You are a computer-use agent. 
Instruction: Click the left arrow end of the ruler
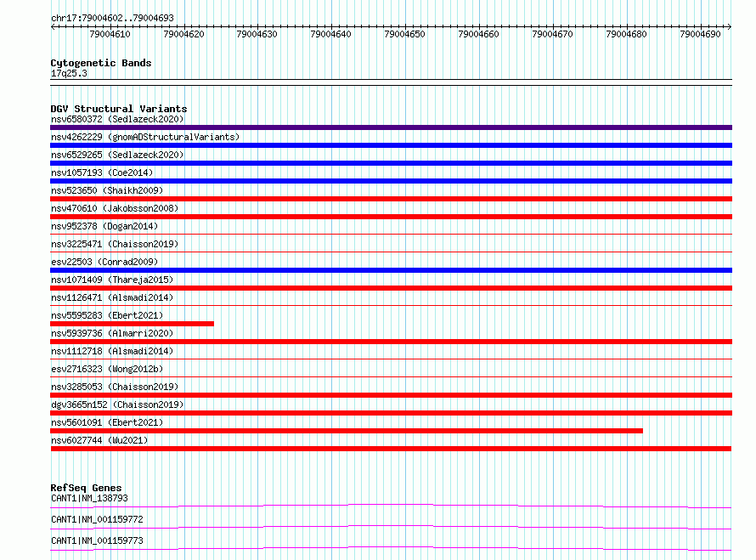click(53, 27)
